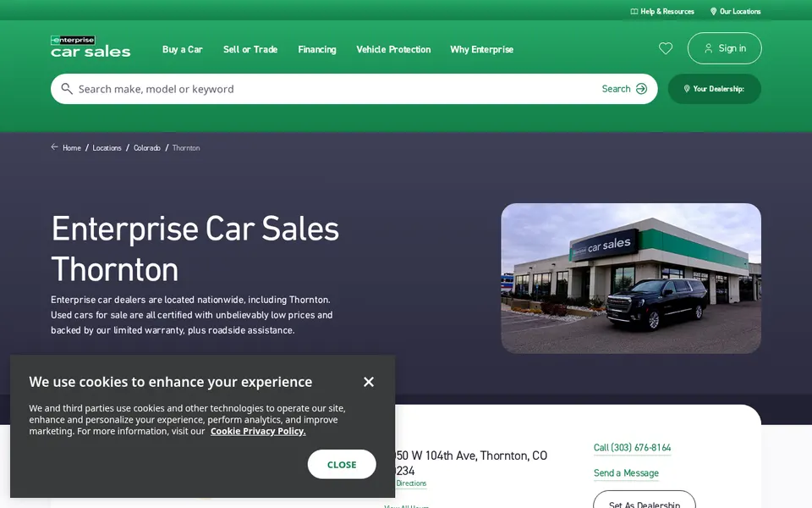Focus the make, model or keyword search field
This screenshot has height=508, width=812.
point(332,89)
